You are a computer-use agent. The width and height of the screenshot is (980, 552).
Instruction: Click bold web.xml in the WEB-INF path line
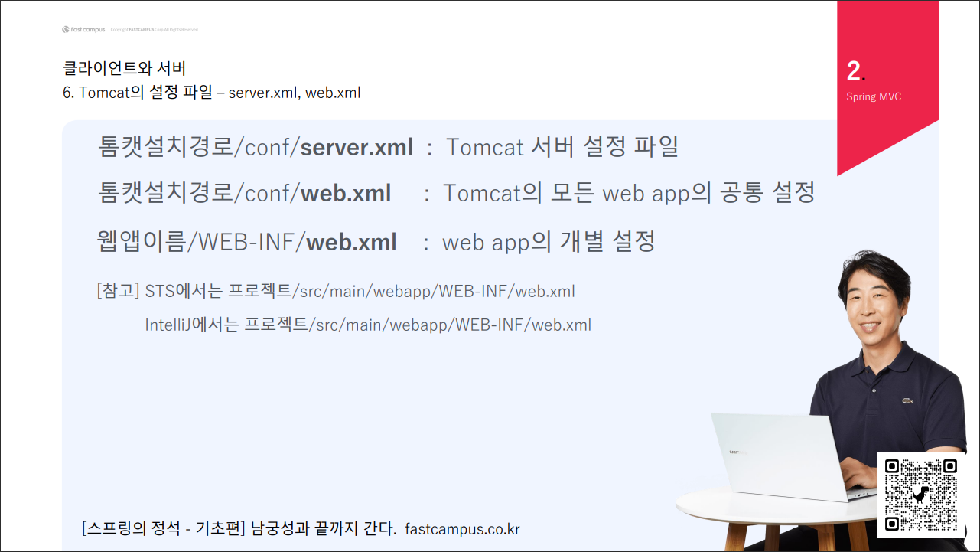click(351, 243)
